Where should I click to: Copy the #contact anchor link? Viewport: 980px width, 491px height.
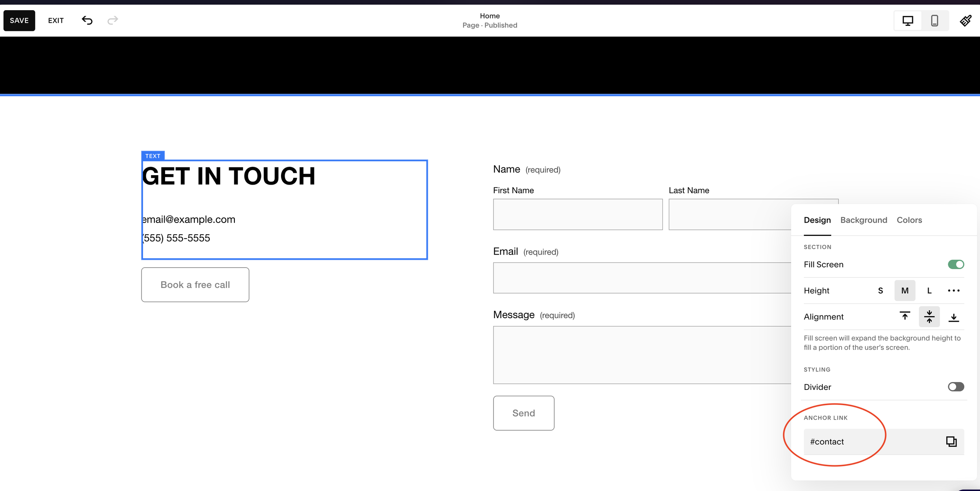pos(951,442)
